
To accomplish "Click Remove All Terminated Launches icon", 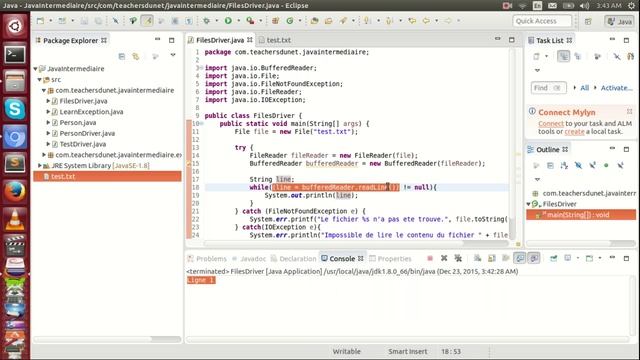I will (458, 258).
